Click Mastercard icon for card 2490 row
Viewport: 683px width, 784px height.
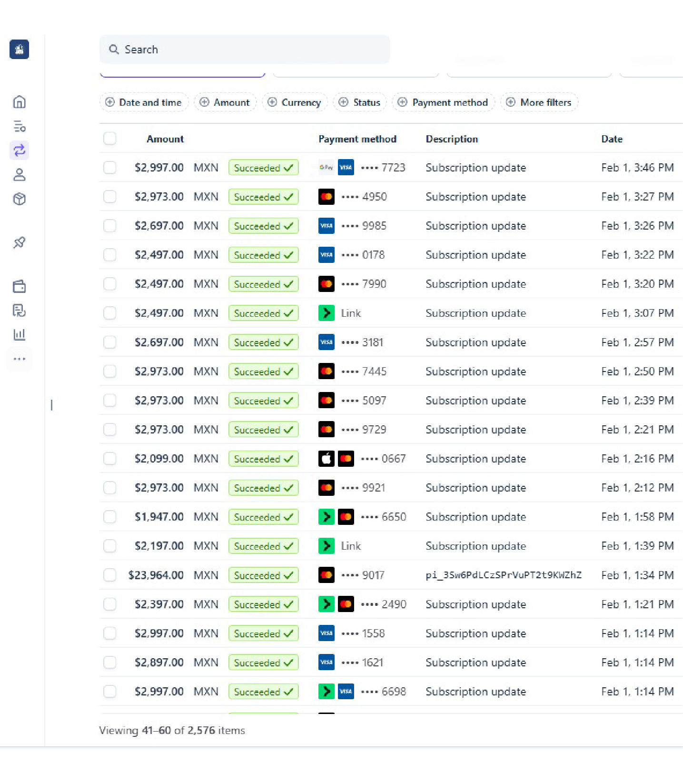[346, 604]
